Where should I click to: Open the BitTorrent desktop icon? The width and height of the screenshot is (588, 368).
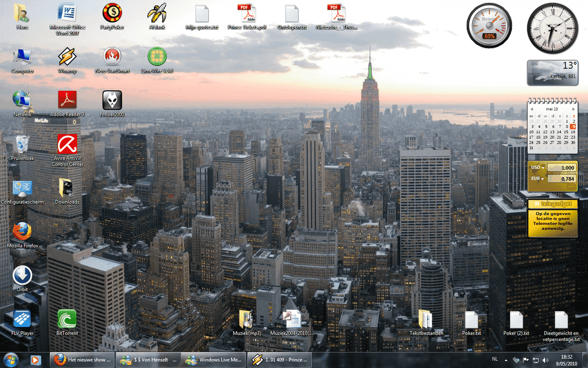[67, 319]
